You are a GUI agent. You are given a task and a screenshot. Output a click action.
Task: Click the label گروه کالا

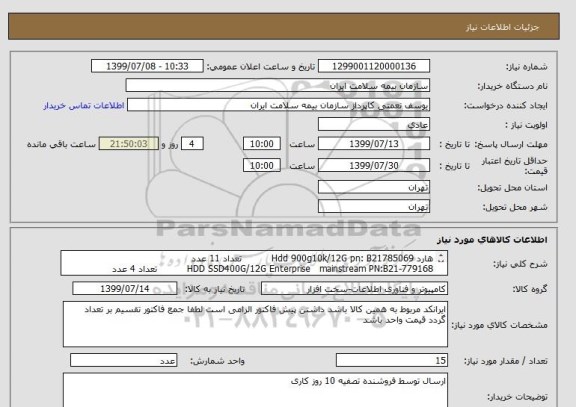tap(530, 289)
